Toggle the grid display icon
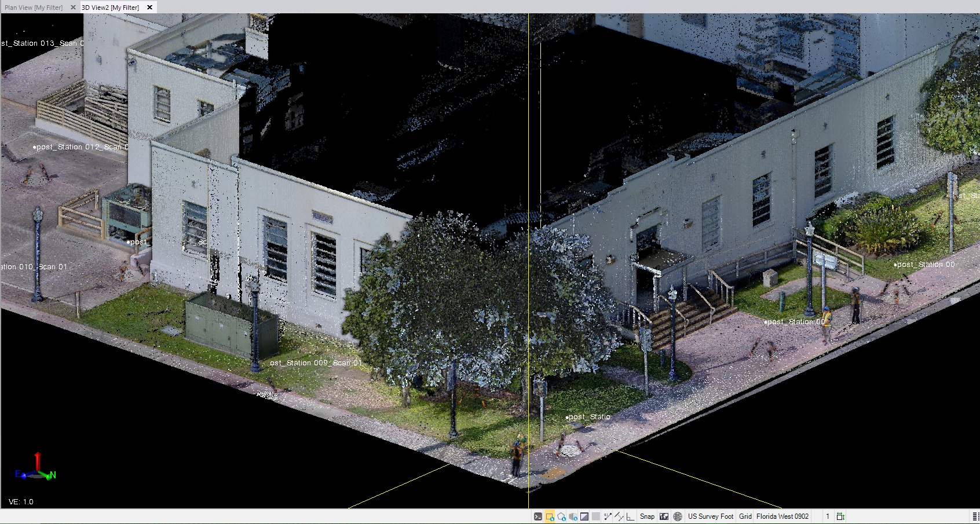The height and width of the screenshot is (524, 980). pyautogui.click(x=595, y=516)
